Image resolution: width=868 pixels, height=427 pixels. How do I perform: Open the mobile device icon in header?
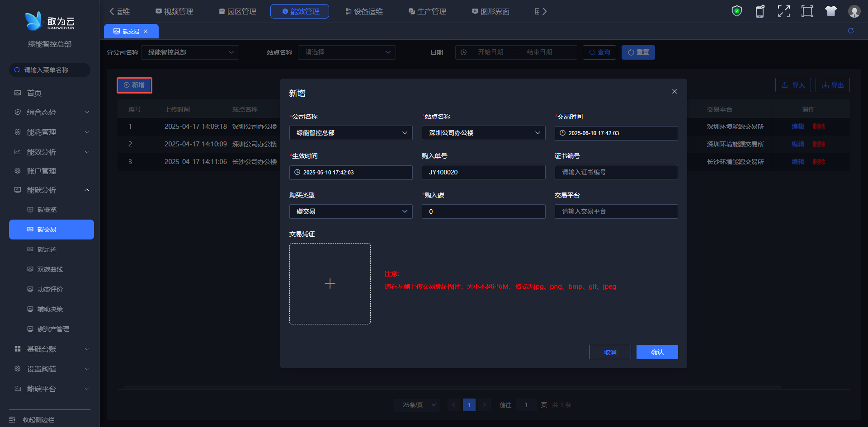click(x=760, y=11)
